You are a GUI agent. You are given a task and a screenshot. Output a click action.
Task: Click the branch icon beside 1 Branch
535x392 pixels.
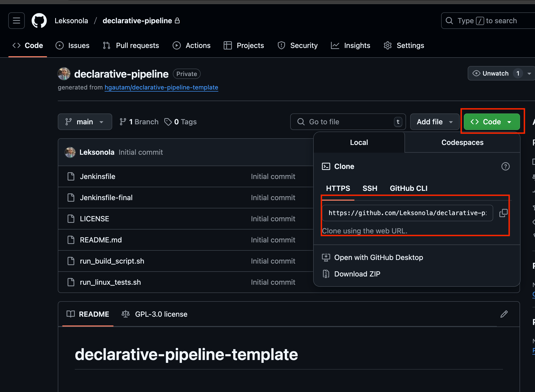123,122
